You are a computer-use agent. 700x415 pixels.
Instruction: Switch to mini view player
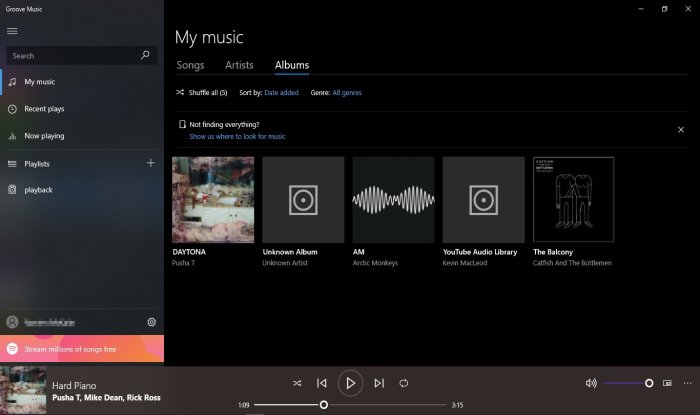pyautogui.click(x=667, y=383)
